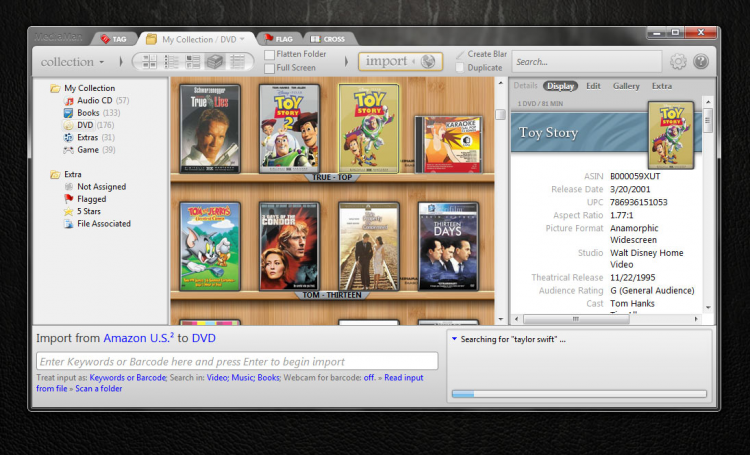Viewport: 750px width, 455px height.
Task: Open the FLAG tab
Action: (x=279, y=39)
